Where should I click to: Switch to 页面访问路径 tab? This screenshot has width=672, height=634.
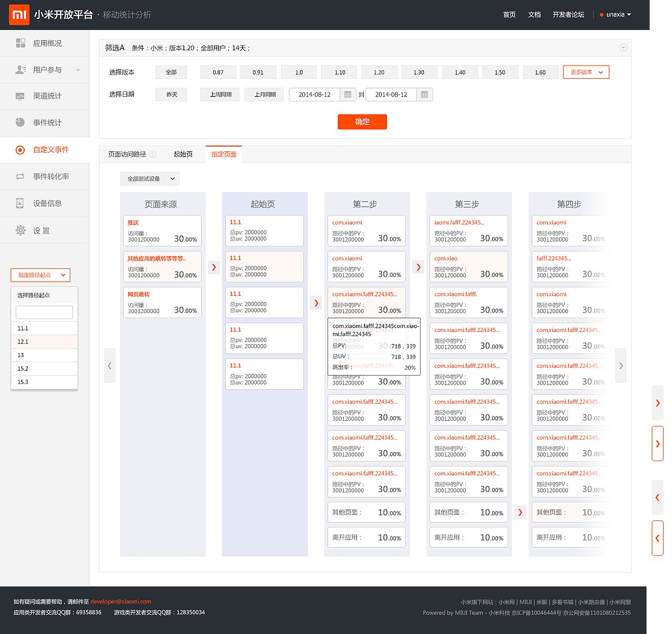(x=127, y=154)
